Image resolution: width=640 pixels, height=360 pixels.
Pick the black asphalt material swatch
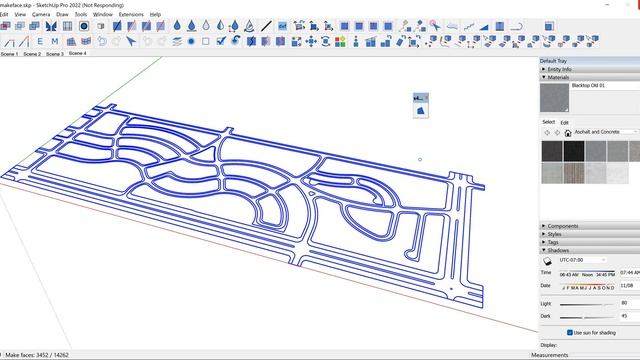574,151
